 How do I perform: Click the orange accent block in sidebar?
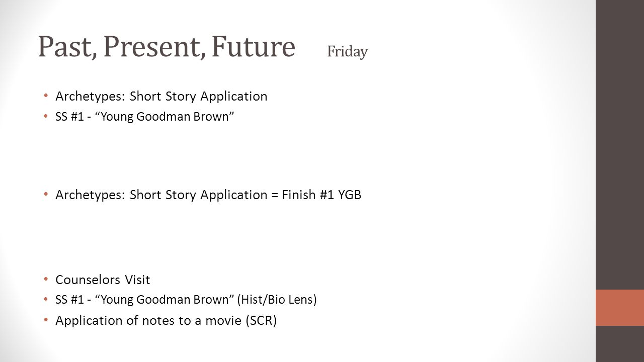click(x=620, y=307)
